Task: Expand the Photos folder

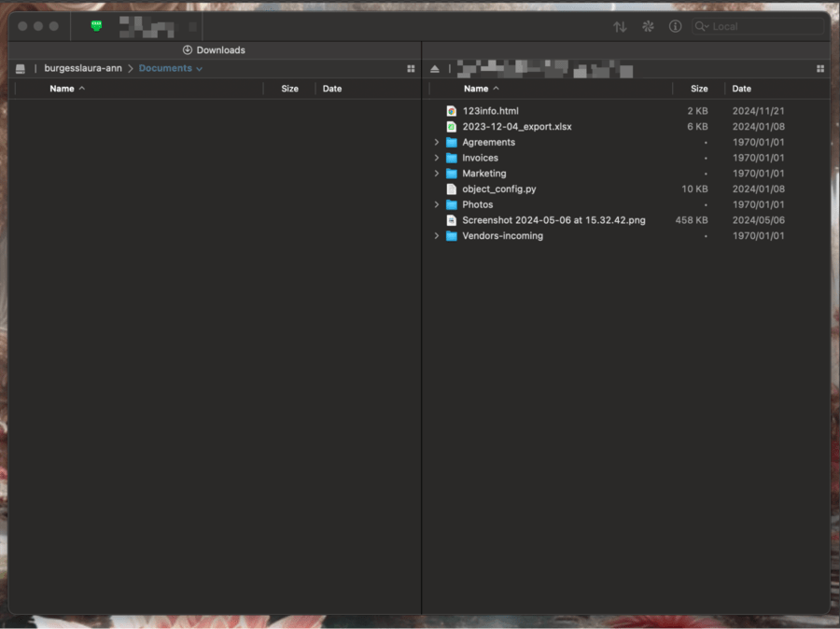Action: [437, 204]
